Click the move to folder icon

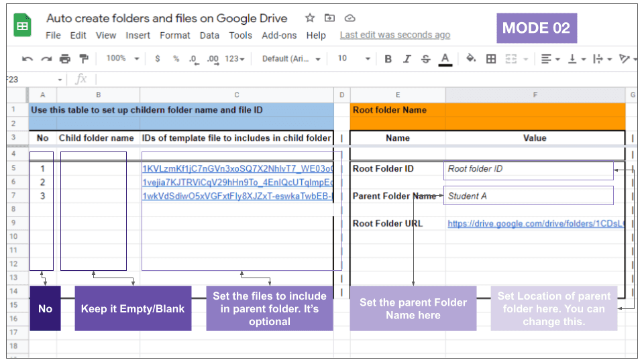329,18
